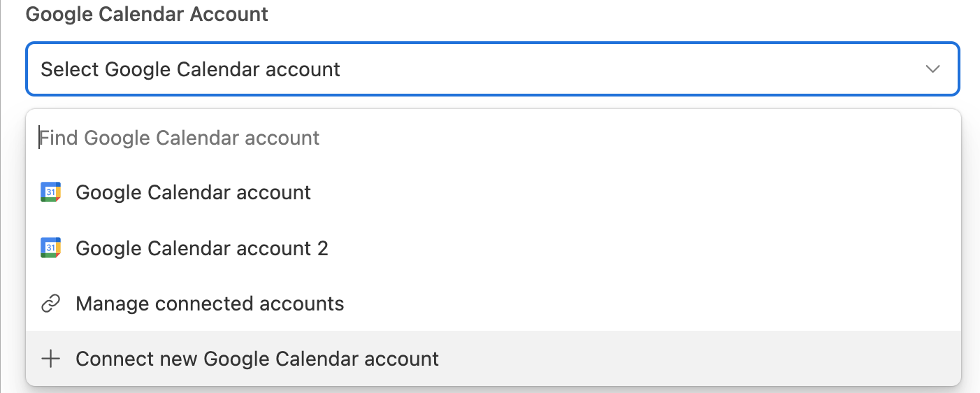Click the 'Manage connected accounts' text label
The height and width of the screenshot is (393, 980).
[x=210, y=303]
